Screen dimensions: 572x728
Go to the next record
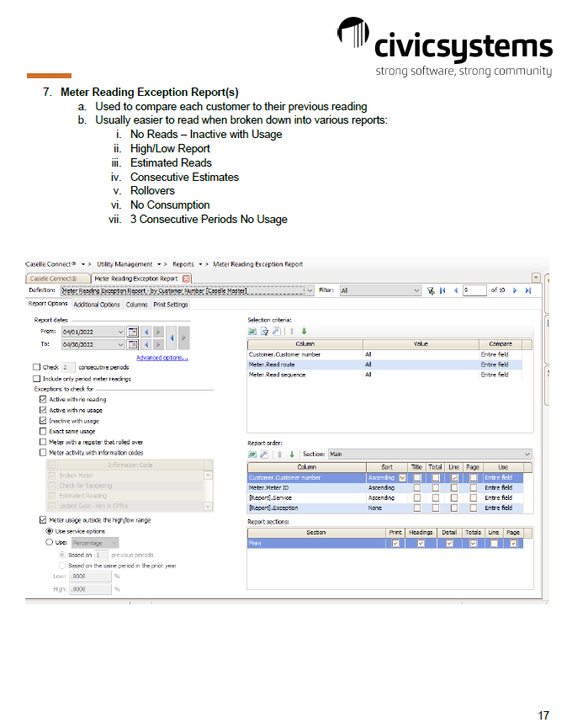point(515,290)
